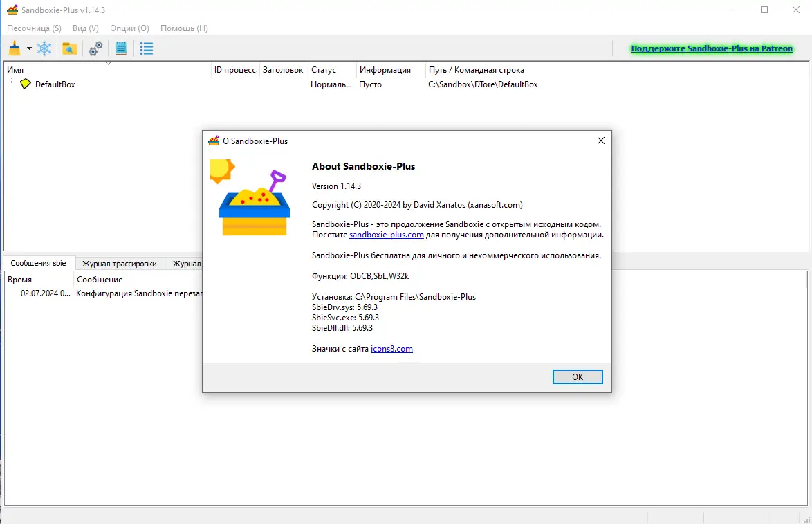Close the main Sandboxie-Plus window

tap(796, 10)
